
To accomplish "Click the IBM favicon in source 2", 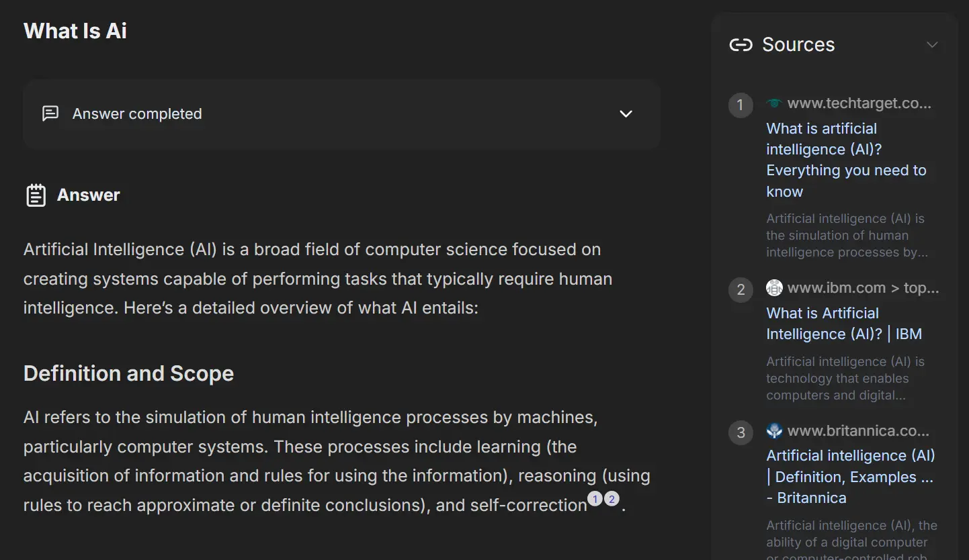I will (x=773, y=287).
